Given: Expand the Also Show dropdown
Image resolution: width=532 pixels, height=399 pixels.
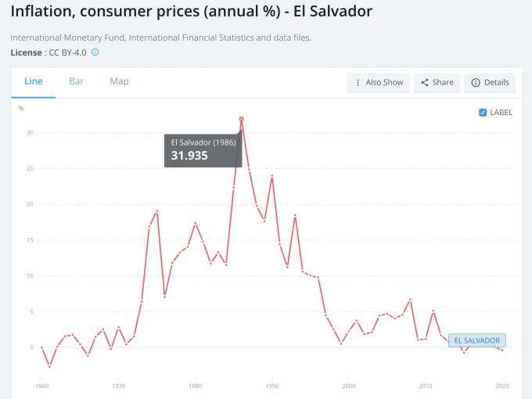Looking at the screenshot, I should tap(378, 82).
